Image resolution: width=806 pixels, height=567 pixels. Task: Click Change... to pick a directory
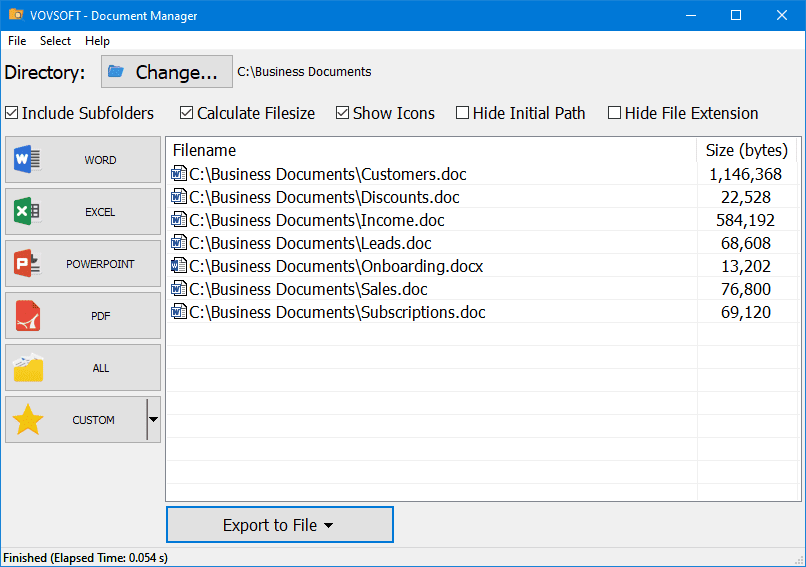[166, 72]
